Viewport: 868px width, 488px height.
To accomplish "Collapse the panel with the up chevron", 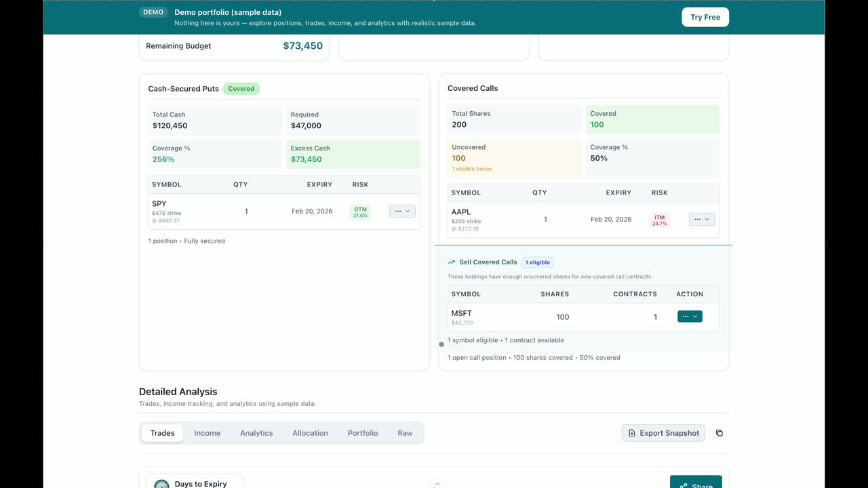I will (437, 484).
